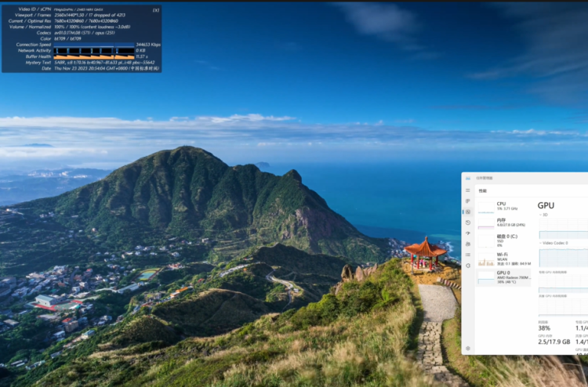Click the Task Manager title bar icon

pos(467,179)
